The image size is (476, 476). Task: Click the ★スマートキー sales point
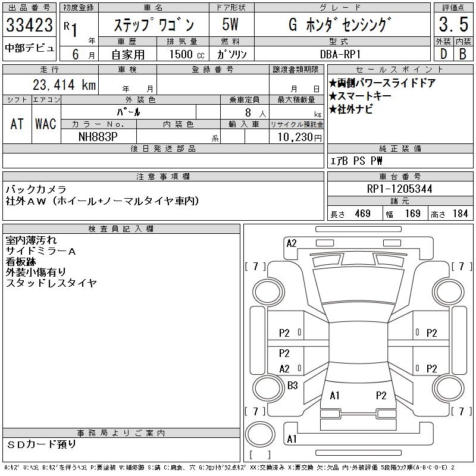[x=361, y=96]
